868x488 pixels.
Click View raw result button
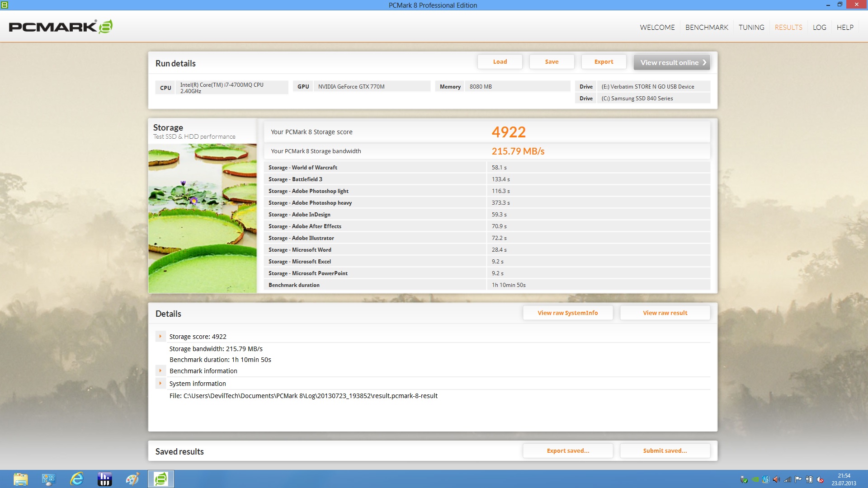pyautogui.click(x=665, y=313)
